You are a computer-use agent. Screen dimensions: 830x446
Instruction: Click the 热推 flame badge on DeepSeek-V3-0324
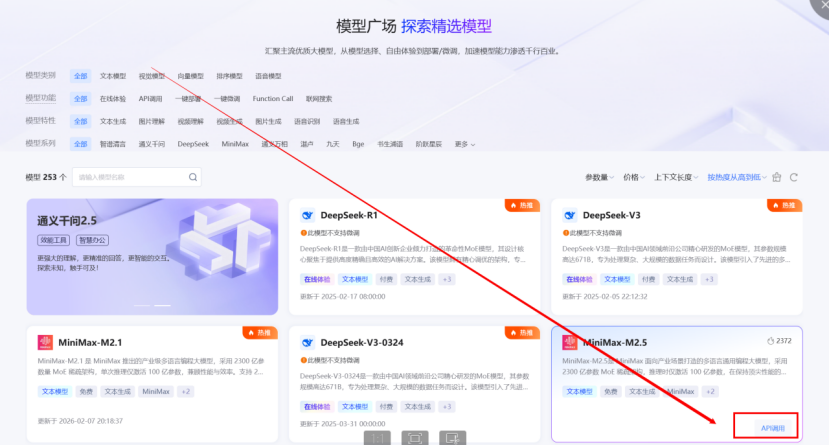coord(522,333)
